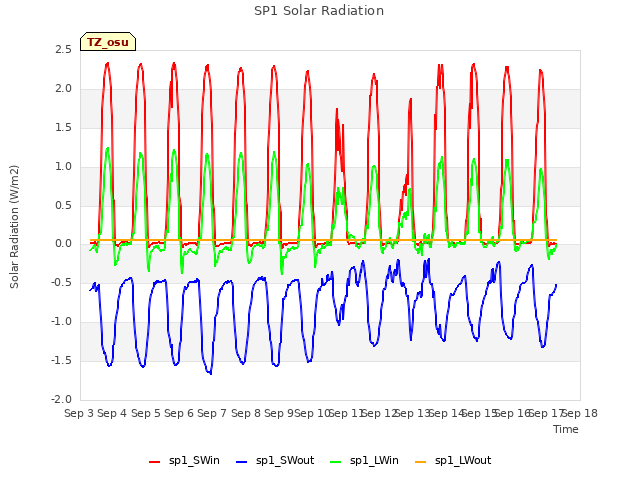
Task: Click the -2.0 y-axis tick label
Action: (x=61, y=399)
